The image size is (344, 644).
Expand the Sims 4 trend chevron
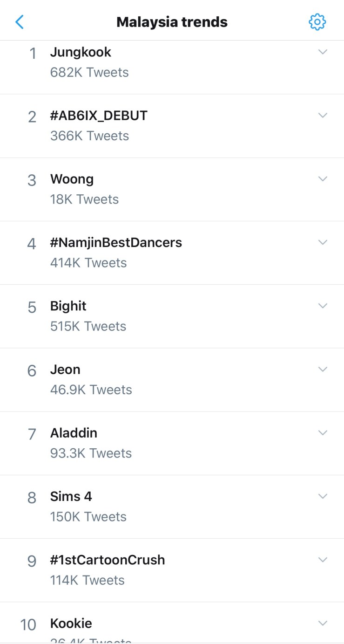click(323, 496)
